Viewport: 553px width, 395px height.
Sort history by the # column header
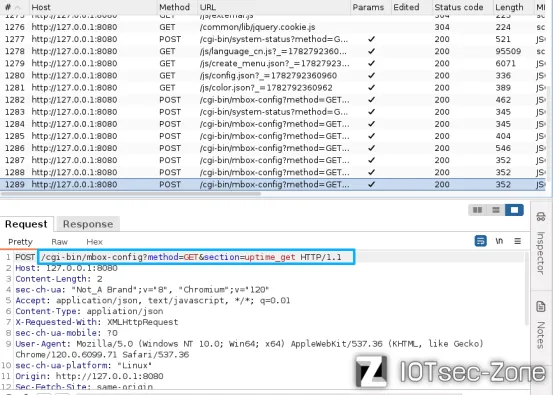point(13,7)
